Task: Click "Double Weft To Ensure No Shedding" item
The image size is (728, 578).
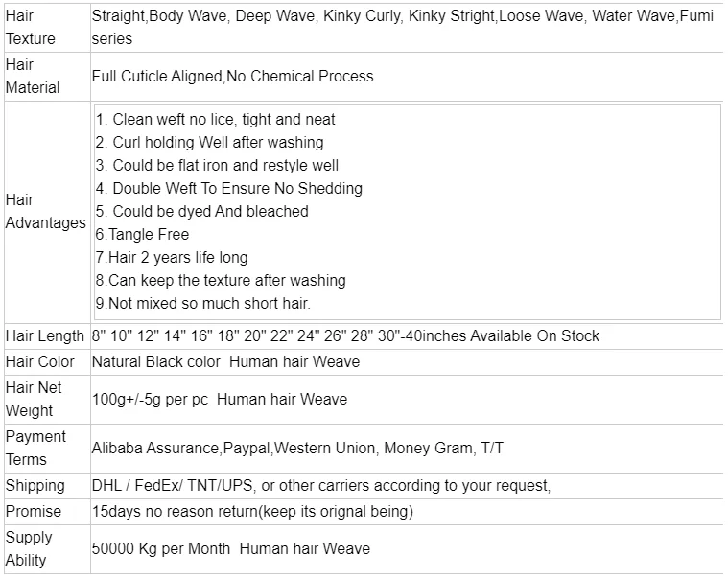Action: pyautogui.click(x=229, y=189)
